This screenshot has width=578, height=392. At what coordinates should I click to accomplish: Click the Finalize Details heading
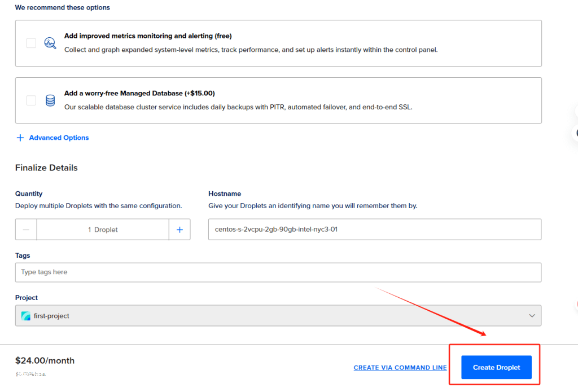(x=46, y=168)
